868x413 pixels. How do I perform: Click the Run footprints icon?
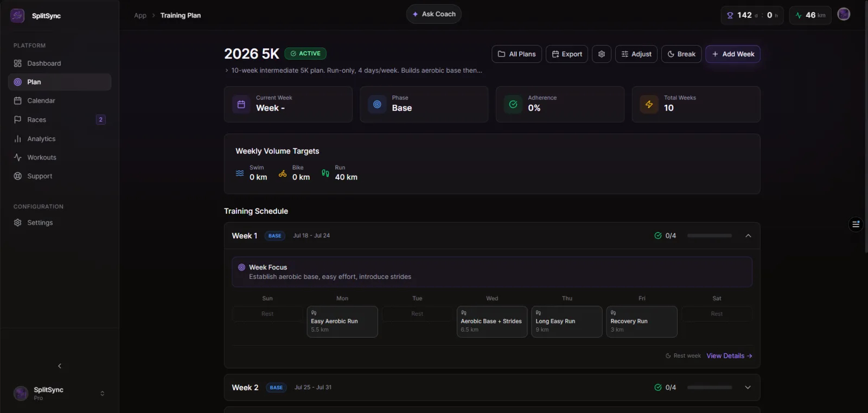(325, 173)
